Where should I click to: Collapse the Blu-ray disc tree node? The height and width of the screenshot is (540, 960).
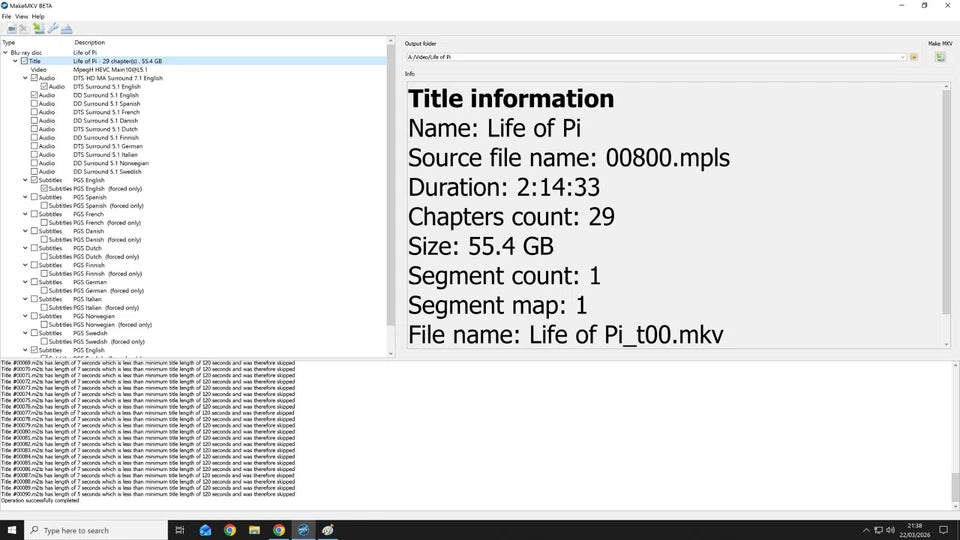click(x=6, y=53)
